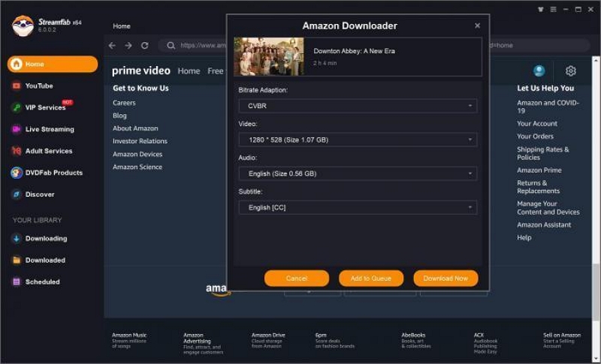Image resolution: width=601 pixels, height=364 pixels.
Task: Go back in the browser
Action: pyautogui.click(x=112, y=46)
